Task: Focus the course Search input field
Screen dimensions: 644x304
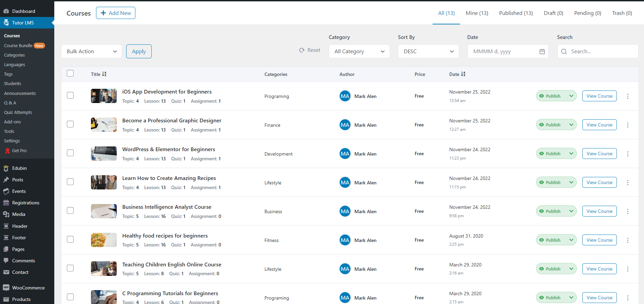Action: [602, 52]
